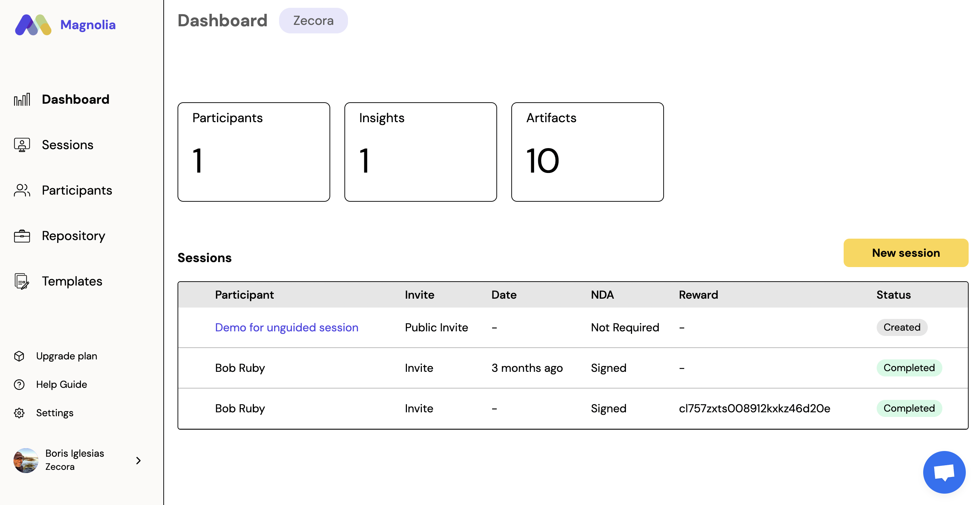
Task: Expand user menu chevron beside Boris Iglesias
Action: (138, 461)
